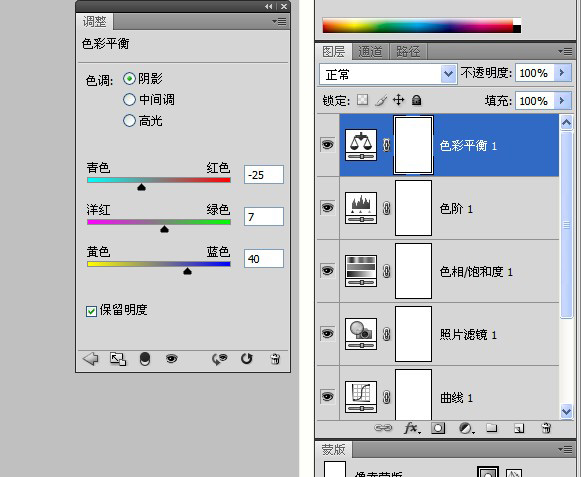Open the 填充 slider arrow

tap(562, 100)
